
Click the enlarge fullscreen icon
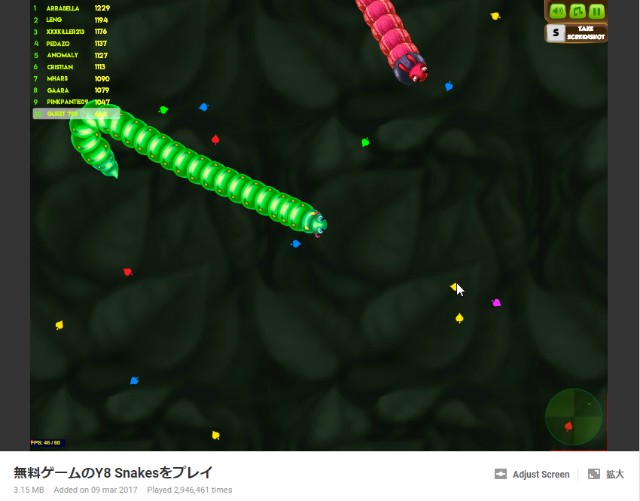[594, 474]
